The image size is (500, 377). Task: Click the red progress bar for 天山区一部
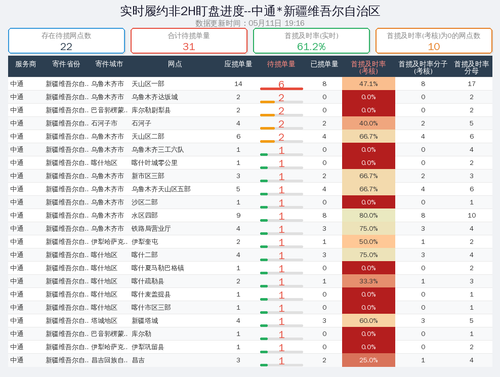[x=281, y=89]
